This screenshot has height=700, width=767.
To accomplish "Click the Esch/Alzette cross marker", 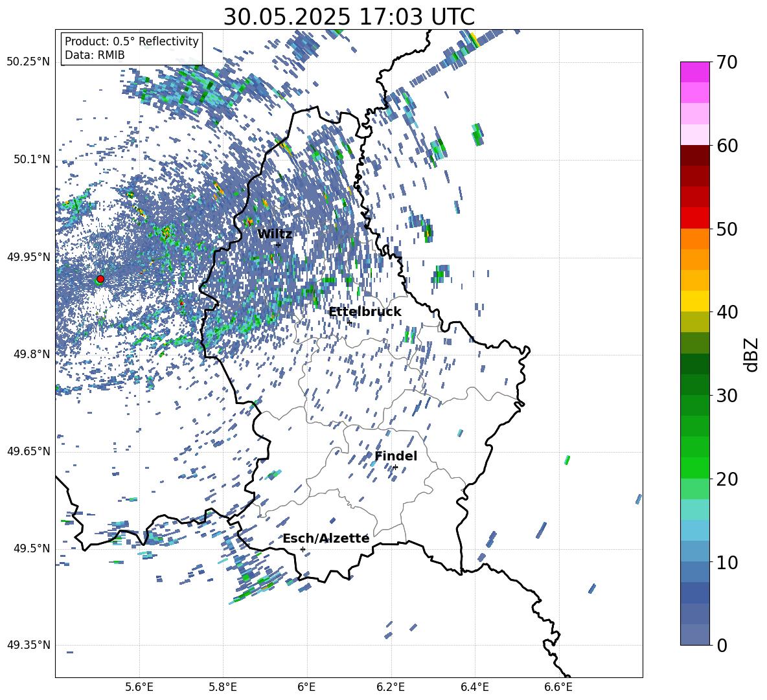I will pos(303,549).
